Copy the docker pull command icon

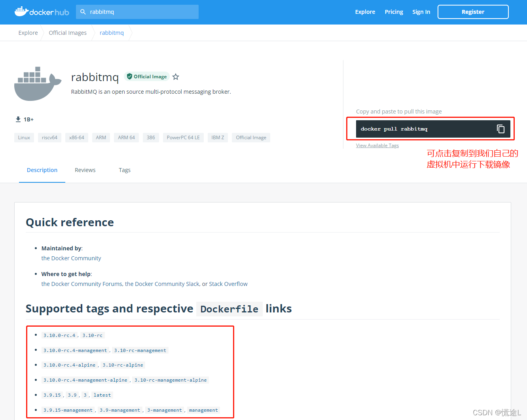click(500, 129)
